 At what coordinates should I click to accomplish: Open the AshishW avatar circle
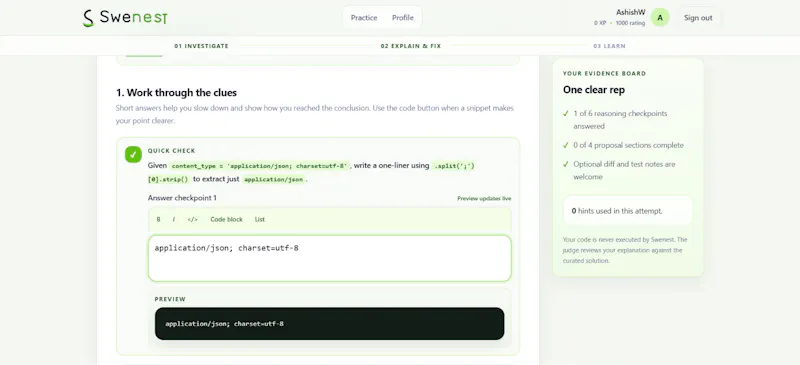tap(660, 18)
